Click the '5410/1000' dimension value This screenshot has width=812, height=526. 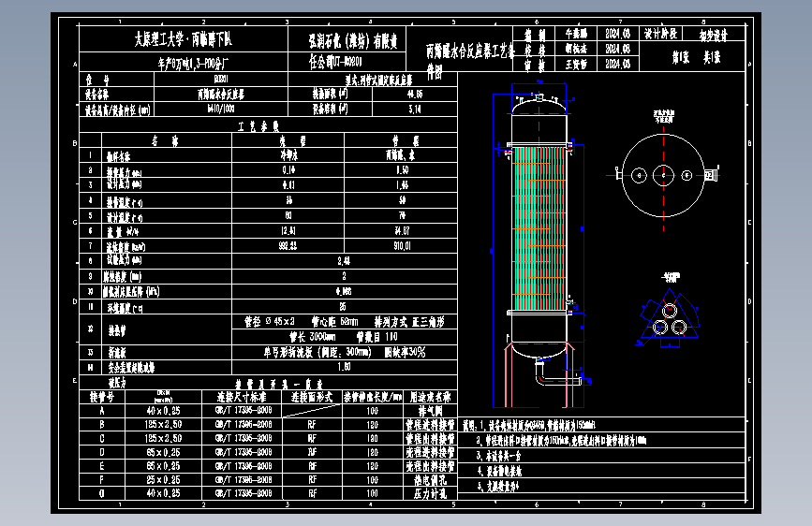click(x=221, y=110)
